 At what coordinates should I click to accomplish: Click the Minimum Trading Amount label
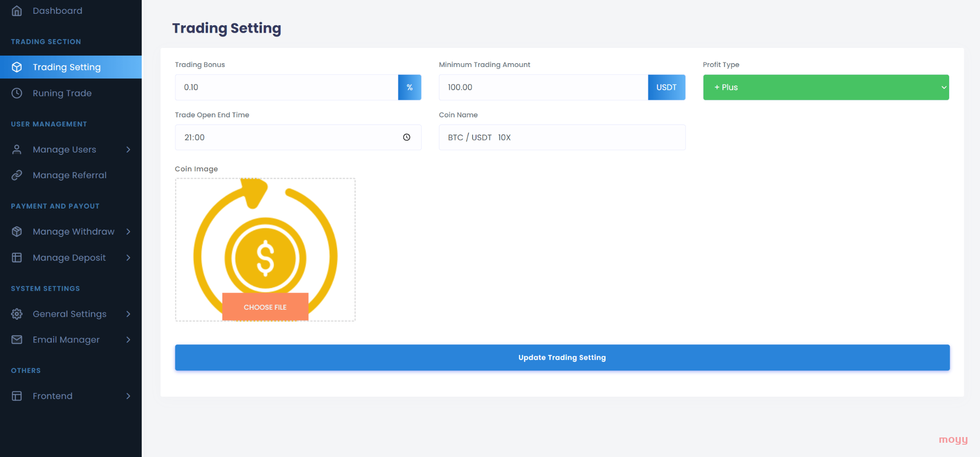(485, 65)
